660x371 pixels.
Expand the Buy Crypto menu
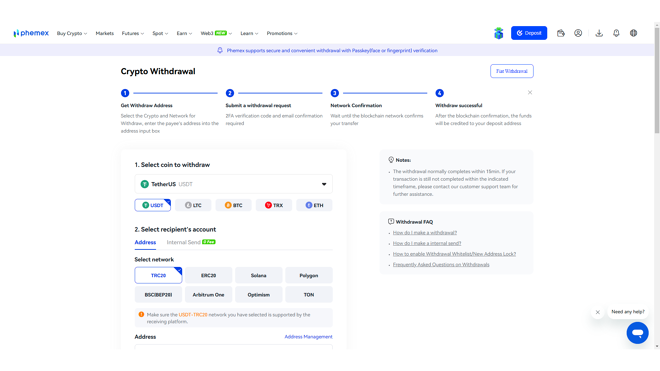(72, 33)
